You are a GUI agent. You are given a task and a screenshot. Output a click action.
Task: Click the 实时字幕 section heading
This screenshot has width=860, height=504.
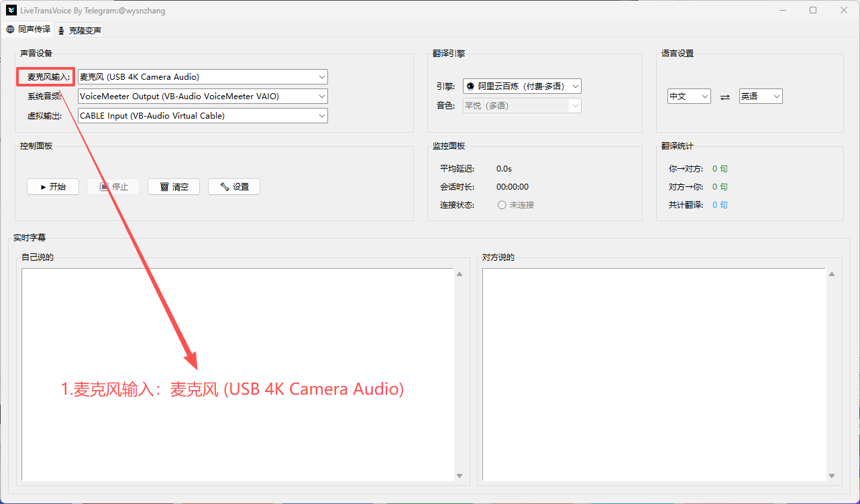(x=30, y=238)
